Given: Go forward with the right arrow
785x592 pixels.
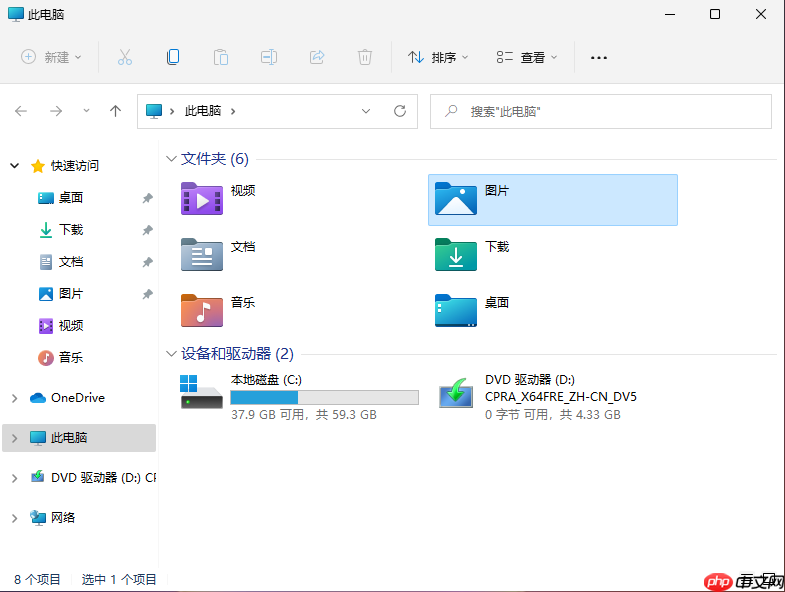Looking at the screenshot, I should (56, 111).
